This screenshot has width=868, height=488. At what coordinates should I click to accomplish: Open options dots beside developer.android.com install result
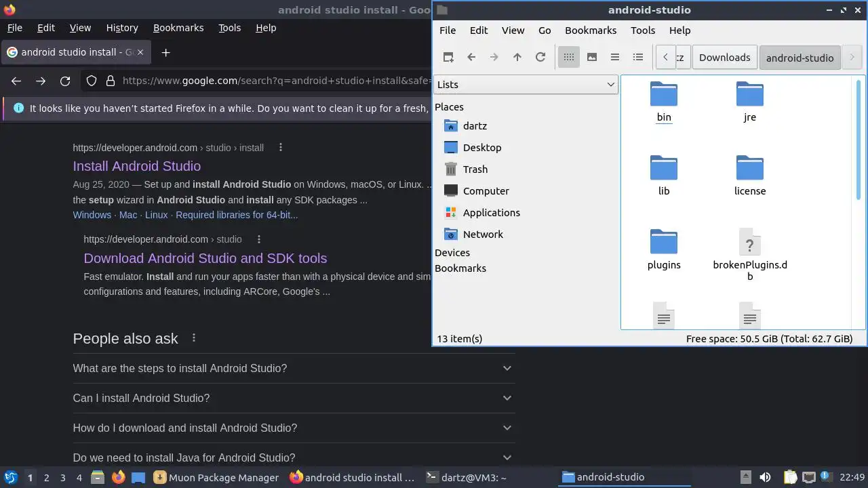(280, 148)
